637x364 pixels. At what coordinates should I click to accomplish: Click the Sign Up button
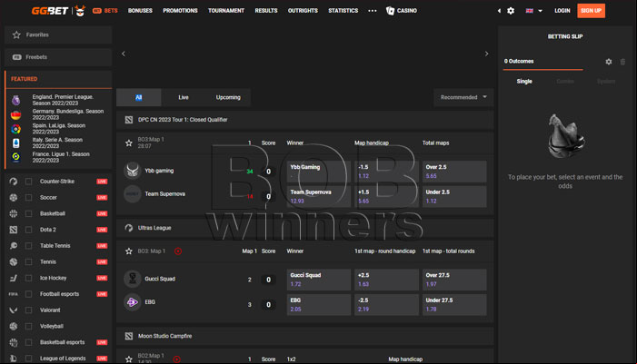click(591, 11)
